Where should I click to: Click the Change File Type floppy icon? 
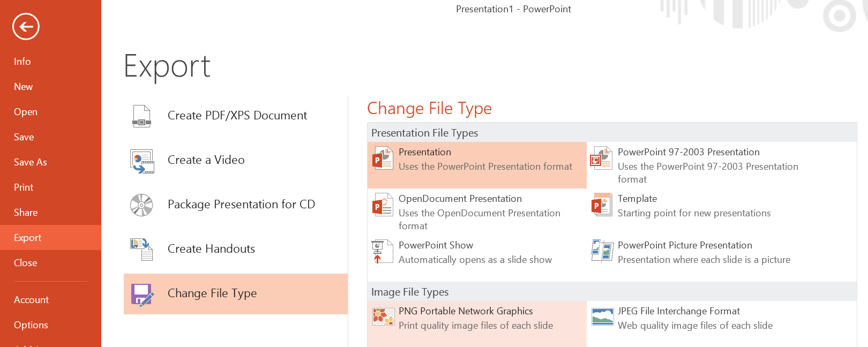(x=143, y=295)
